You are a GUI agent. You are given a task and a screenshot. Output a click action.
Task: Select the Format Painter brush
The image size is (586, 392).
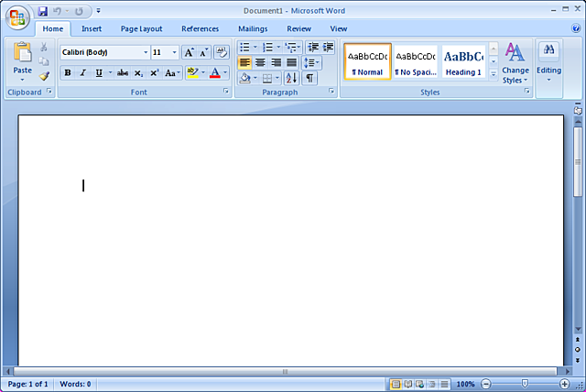pos(44,76)
